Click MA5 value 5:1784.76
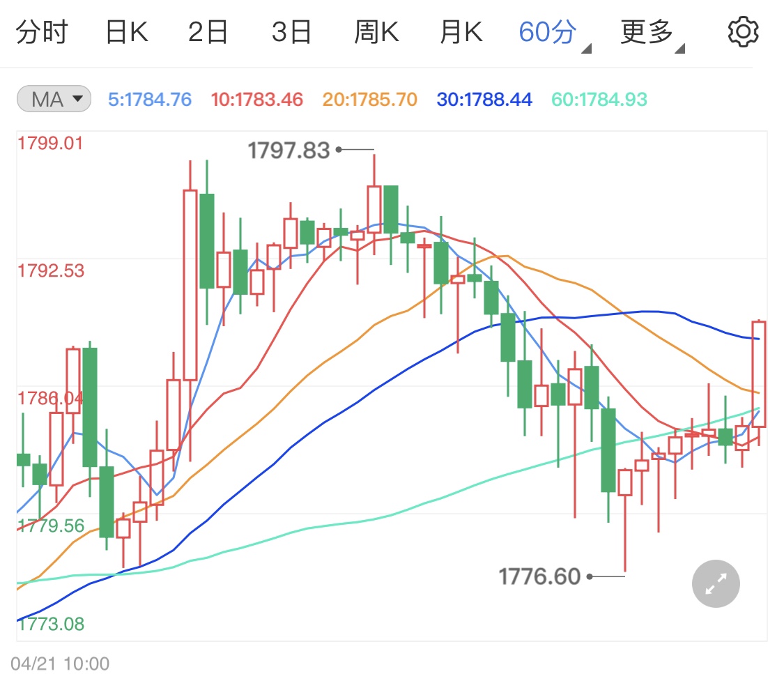 point(150,100)
